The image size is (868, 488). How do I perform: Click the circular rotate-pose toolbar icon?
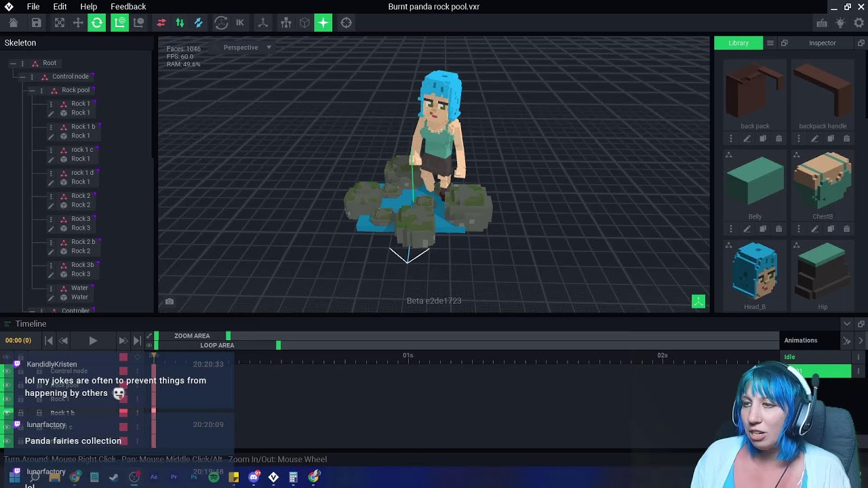[x=221, y=23]
